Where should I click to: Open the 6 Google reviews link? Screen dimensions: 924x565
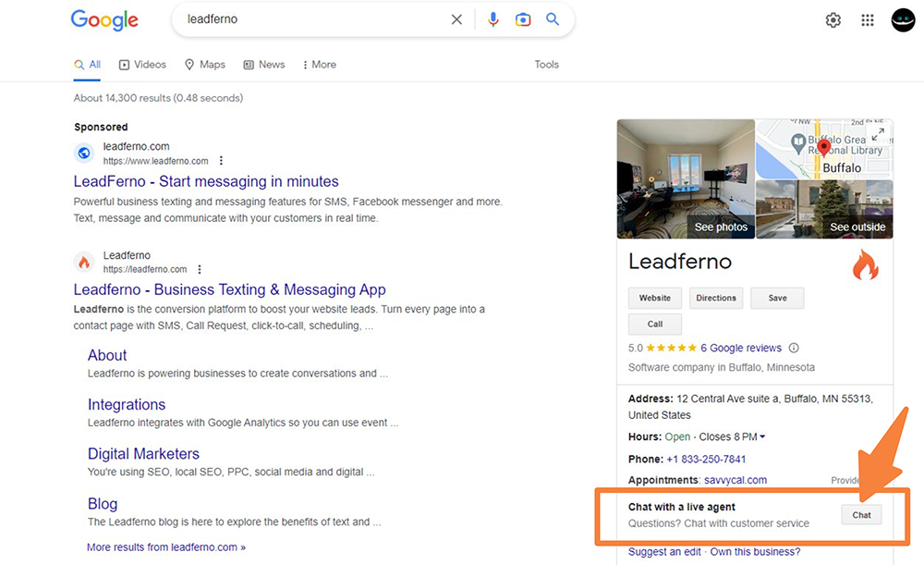click(741, 348)
